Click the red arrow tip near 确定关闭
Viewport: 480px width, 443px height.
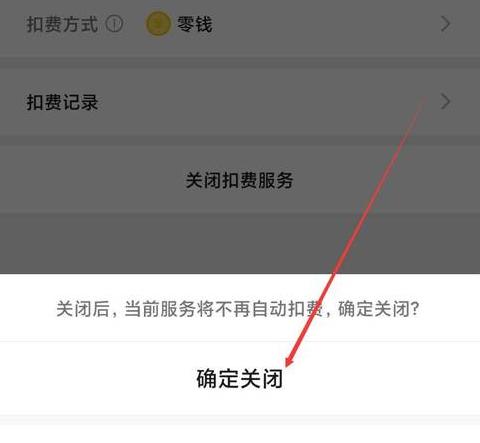[289, 362]
